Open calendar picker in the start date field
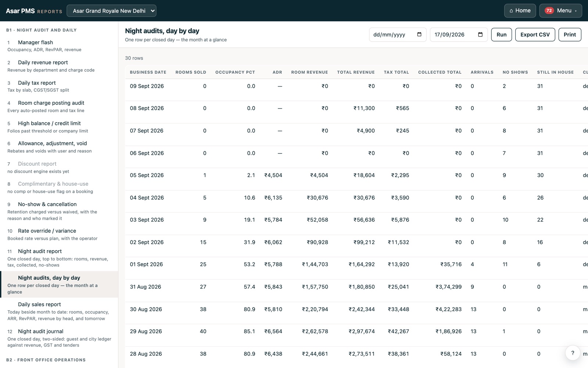The height and width of the screenshot is (368, 588). tap(419, 35)
